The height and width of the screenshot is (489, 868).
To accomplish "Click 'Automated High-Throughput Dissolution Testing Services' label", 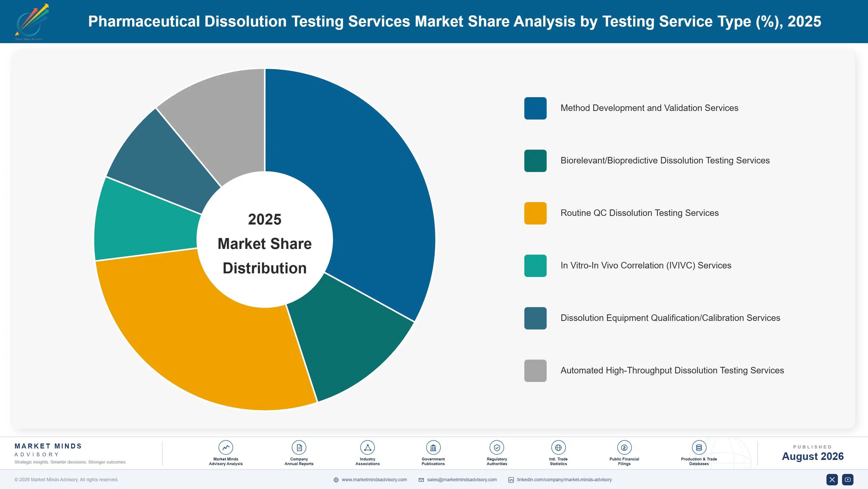I will 672,370.
